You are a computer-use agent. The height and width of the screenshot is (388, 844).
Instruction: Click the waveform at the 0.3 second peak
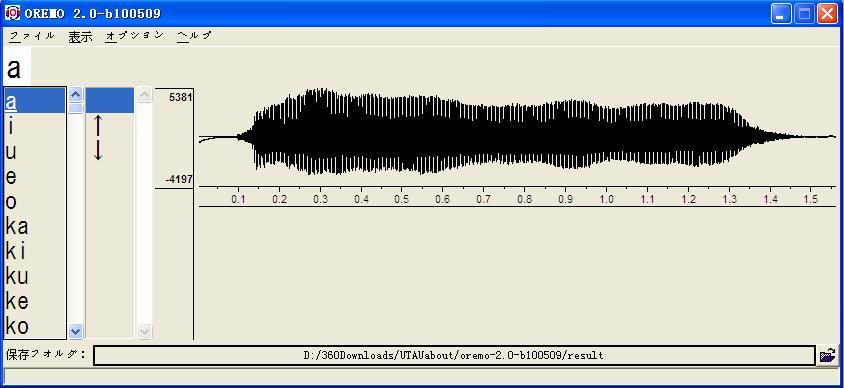(x=321, y=132)
